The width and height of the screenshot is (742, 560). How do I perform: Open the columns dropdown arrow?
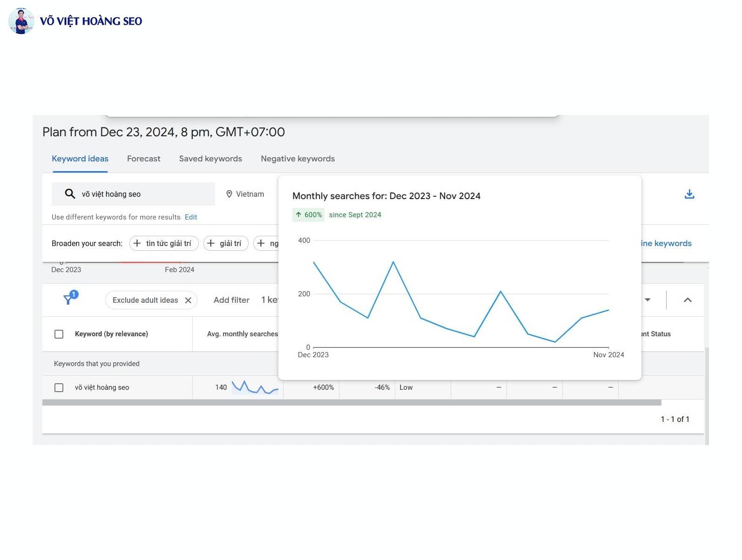(x=647, y=300)
